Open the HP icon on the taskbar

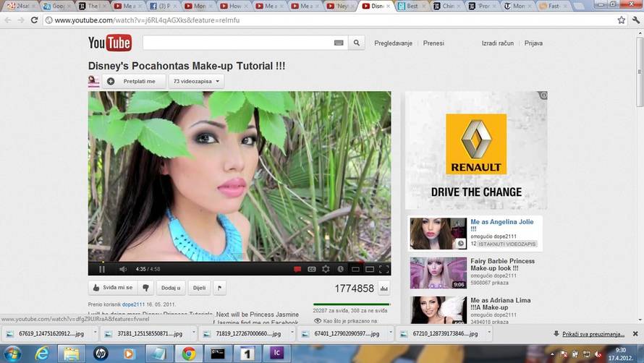coord(100,354)
